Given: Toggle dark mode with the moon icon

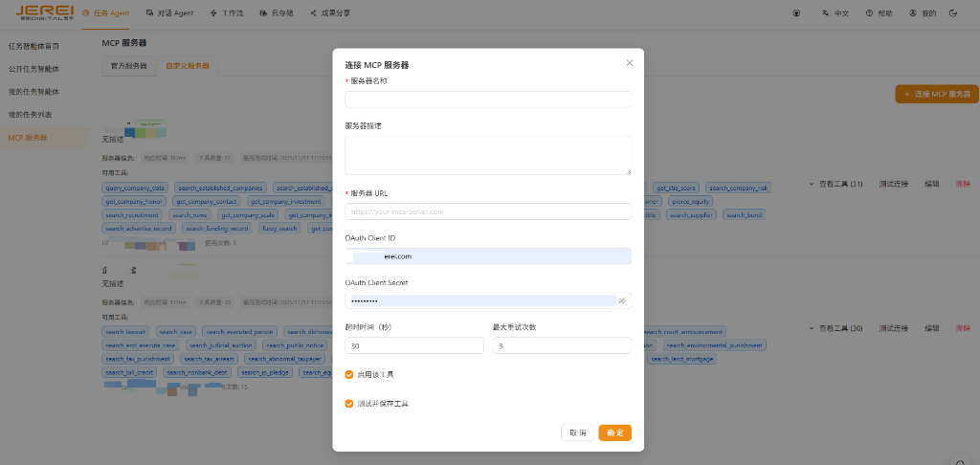Looking at the screenshot, I should [952, 13].
